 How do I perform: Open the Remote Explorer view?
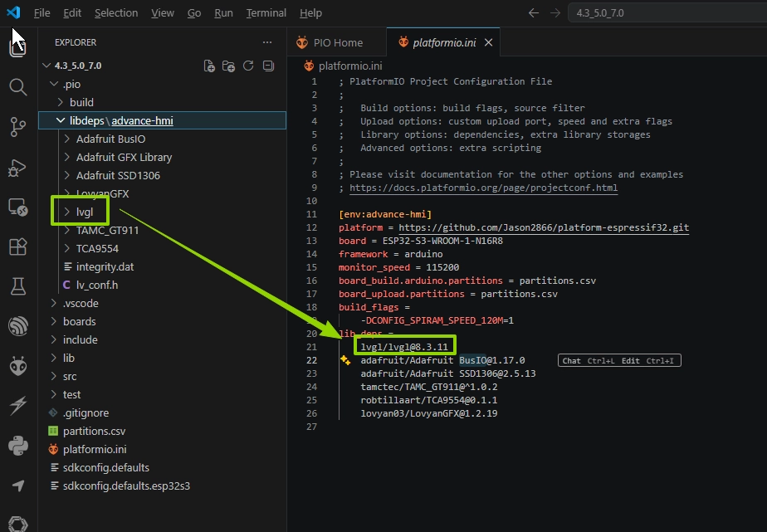click(x=18, y=207)
